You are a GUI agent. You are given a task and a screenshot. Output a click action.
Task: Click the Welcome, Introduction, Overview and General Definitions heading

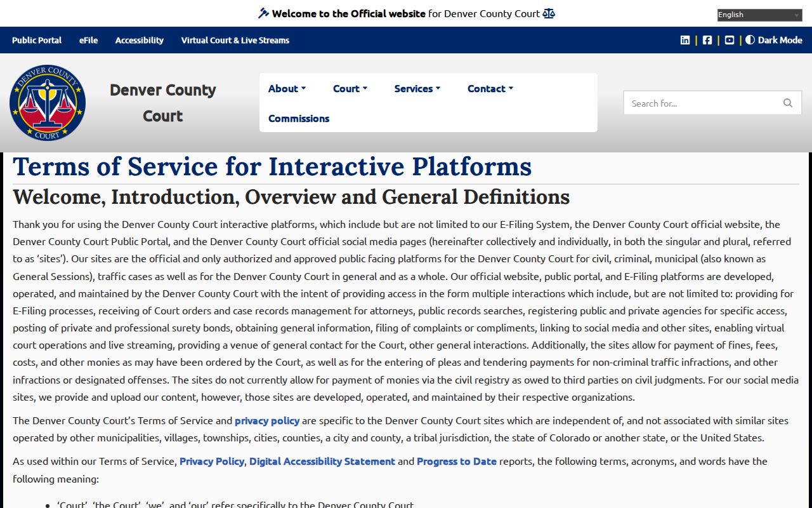coord(291,197)
